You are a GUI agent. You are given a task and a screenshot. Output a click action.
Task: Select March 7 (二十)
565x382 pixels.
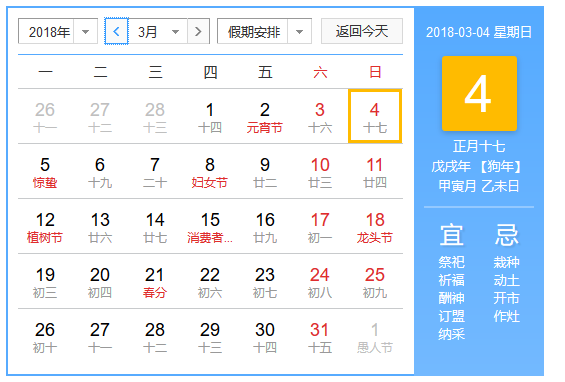[155, 172]
